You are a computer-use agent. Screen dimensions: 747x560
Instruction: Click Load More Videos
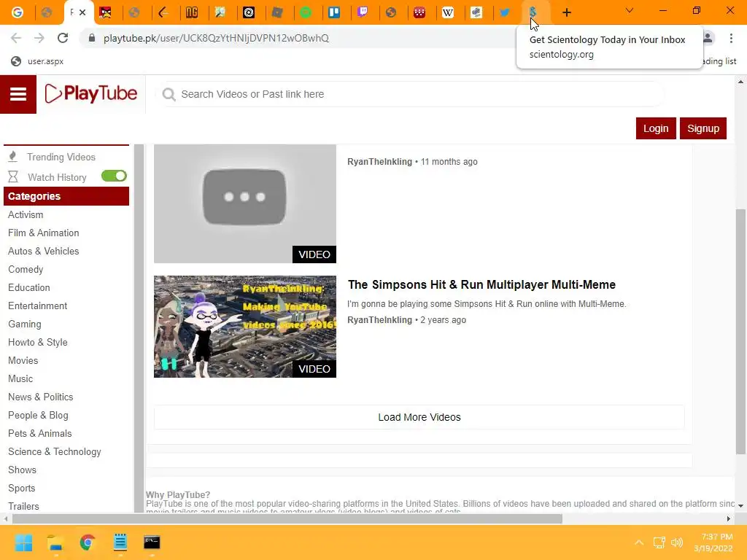pos(419,417)
